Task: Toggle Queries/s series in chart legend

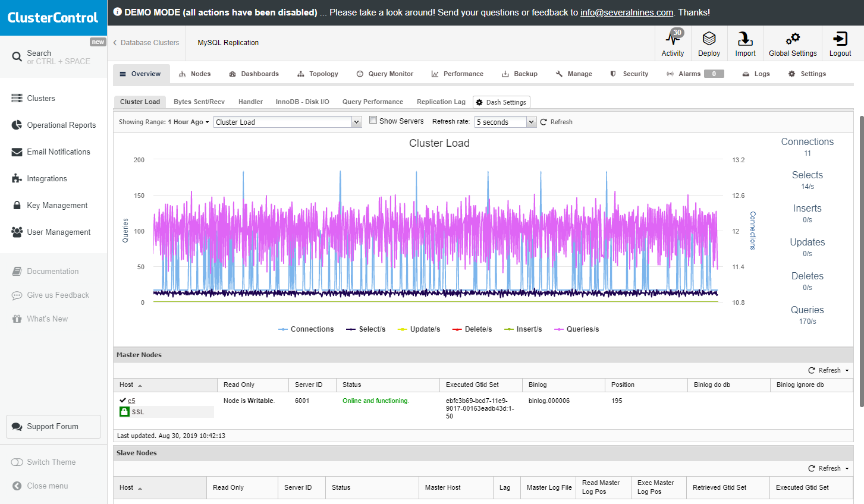Action: 576,329
